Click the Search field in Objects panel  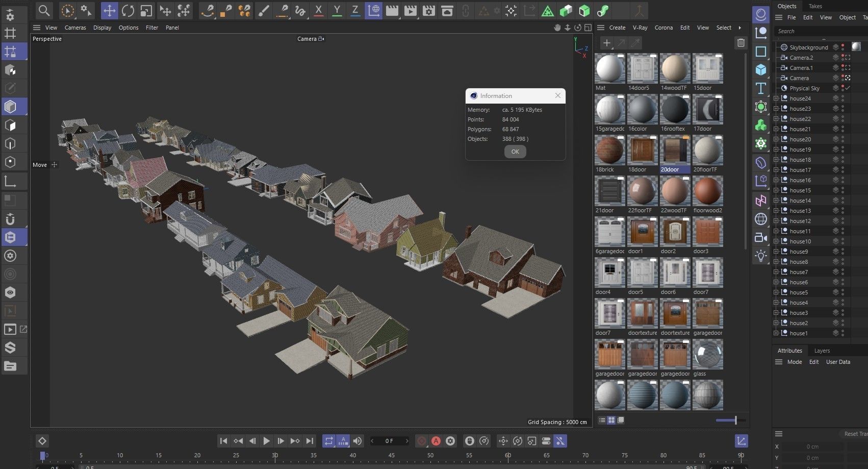pos(821,31)
